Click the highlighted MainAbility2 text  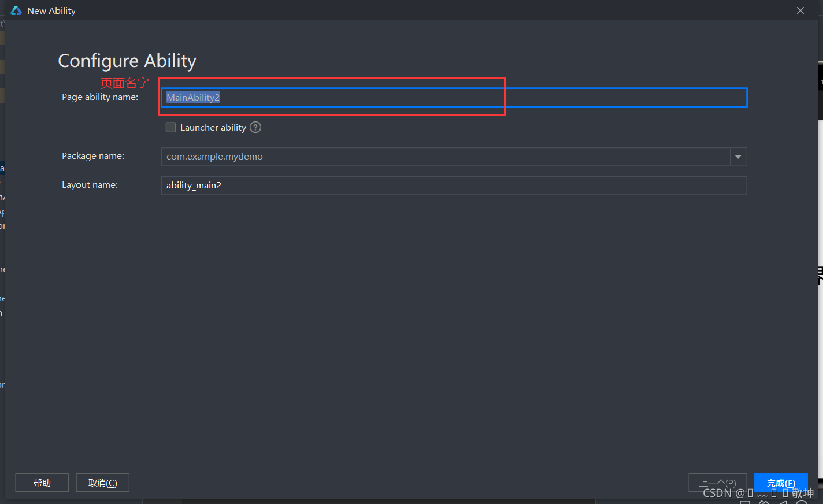pyautogui.click(x=193, y=97)
